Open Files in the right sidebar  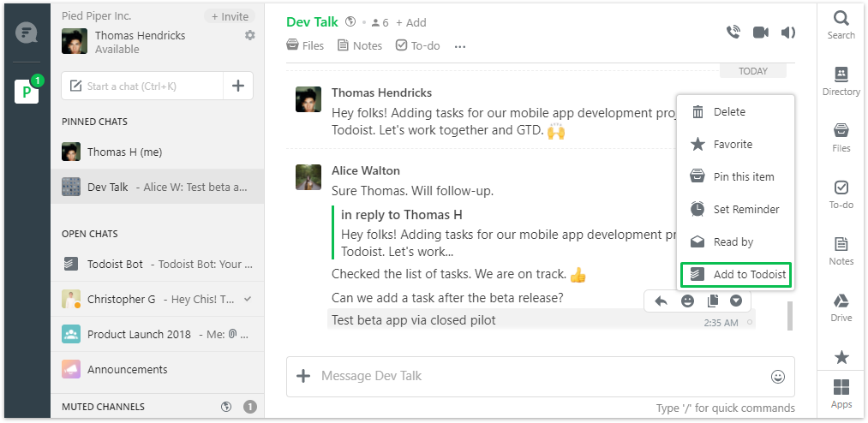click(x=841, y=138)
